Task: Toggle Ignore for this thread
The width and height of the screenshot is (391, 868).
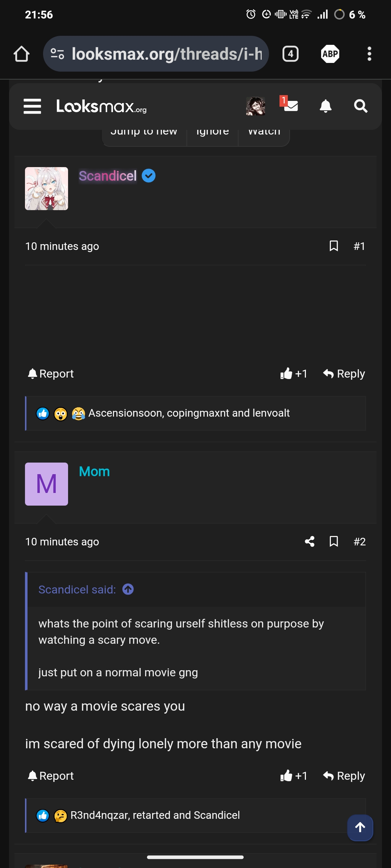Action: 212,132
